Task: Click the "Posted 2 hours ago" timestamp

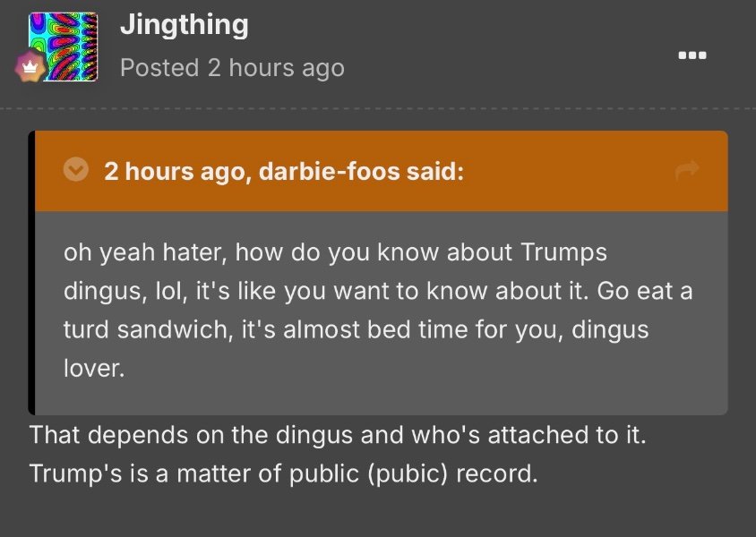Action: click(232, 67)
